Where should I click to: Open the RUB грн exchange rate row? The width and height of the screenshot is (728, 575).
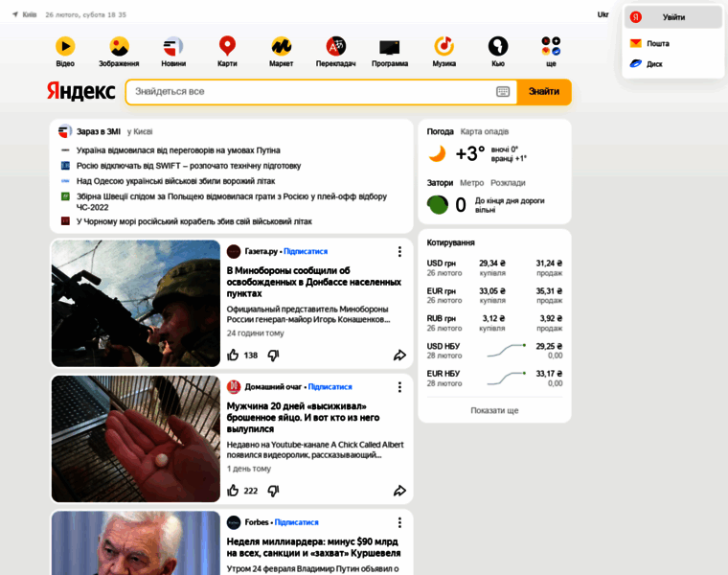494,323
